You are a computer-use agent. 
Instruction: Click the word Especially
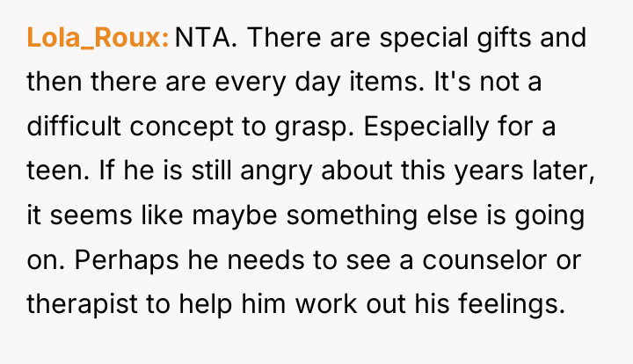tap(426, 127)
